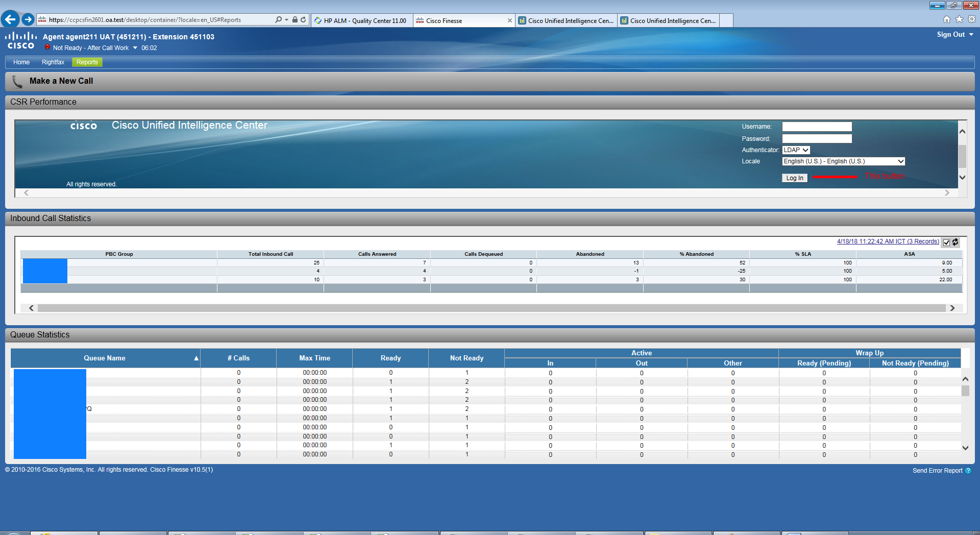Open the agent state dropdown arrow
The image size is (980, 535).
(x=135, y=48)
